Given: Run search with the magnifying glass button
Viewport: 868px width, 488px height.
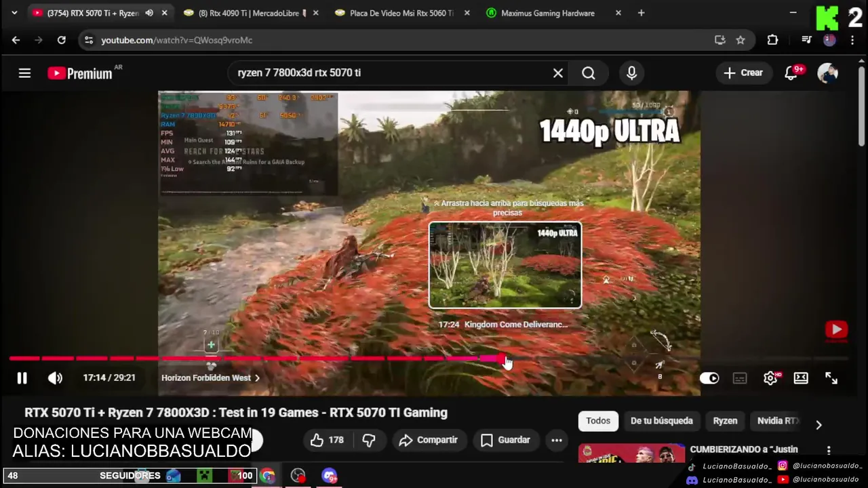Looking at the screenshot, I should pyautogui.click(x=589, y=73).
